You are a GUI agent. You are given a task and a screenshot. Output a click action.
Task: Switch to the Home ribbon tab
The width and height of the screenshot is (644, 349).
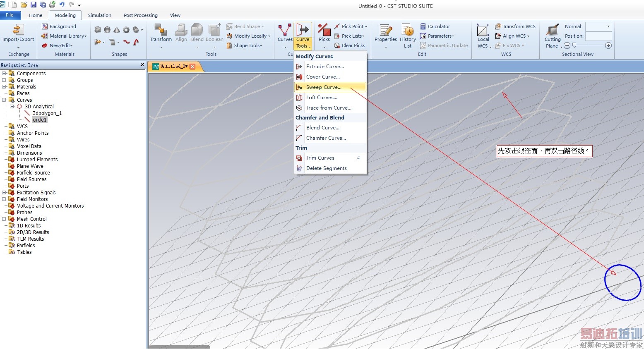tap(36, 15)
